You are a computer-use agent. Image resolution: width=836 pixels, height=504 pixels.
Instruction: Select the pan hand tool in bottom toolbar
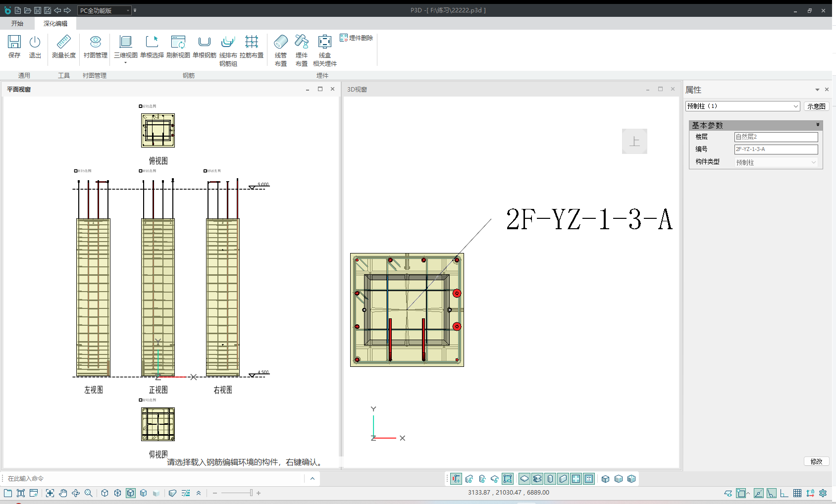63,493
